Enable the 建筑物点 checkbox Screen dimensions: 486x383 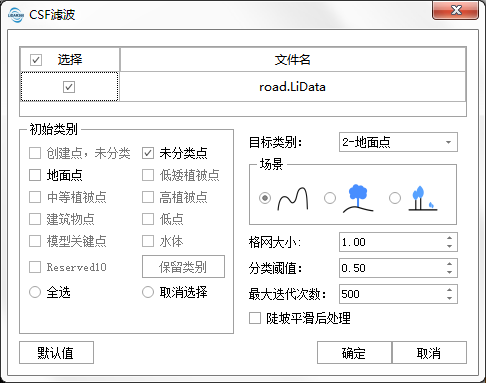[x=35, y=219]
